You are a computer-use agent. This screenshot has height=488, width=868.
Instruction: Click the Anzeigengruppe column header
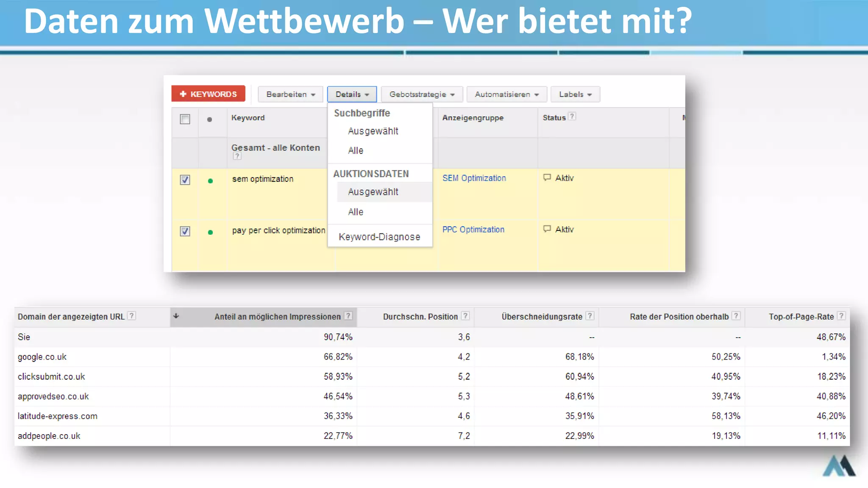[473, 118]
